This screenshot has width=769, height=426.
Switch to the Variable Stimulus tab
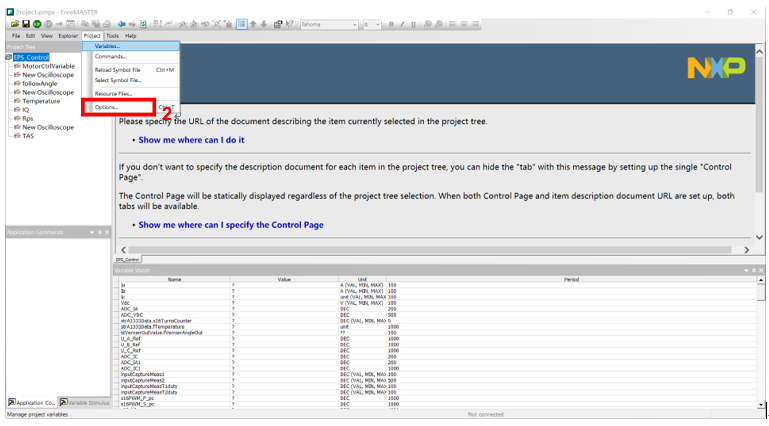tap(87, 402)
